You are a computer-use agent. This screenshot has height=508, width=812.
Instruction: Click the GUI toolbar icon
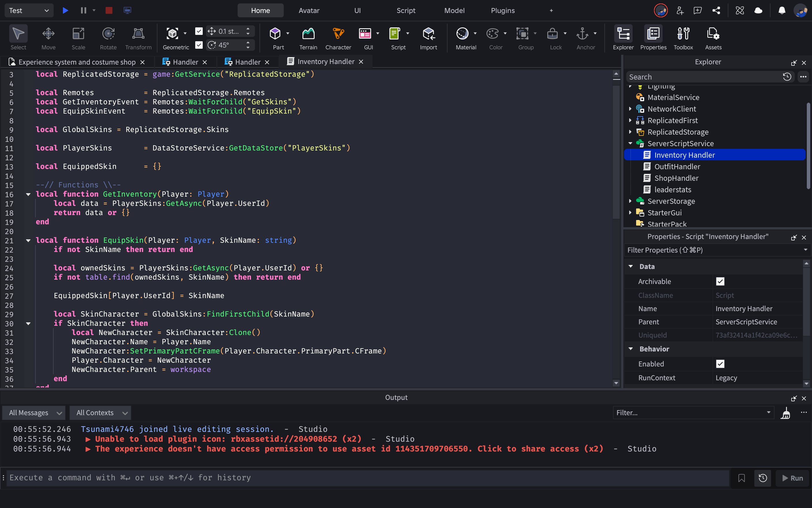(x=365, y=33)
